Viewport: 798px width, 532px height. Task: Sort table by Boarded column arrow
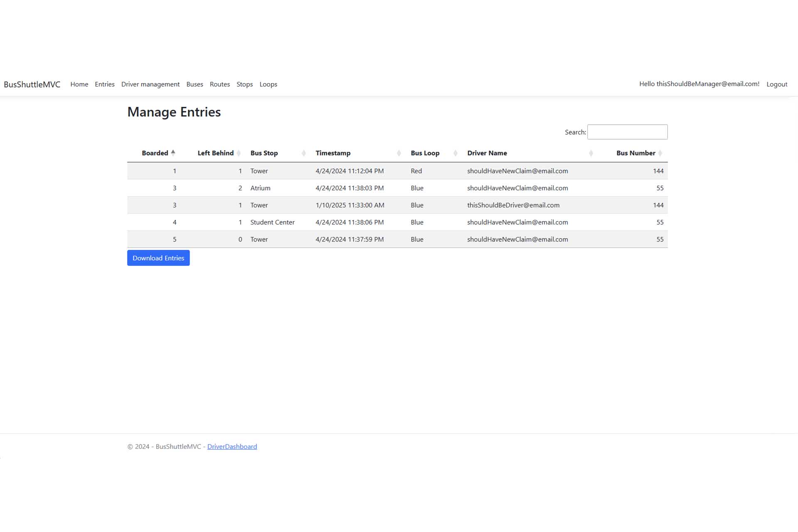[x=173, y=153]
